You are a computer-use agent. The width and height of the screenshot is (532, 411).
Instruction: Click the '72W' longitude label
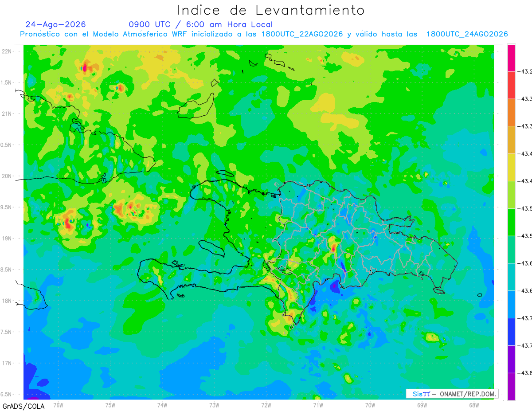(x=266, y=405)
